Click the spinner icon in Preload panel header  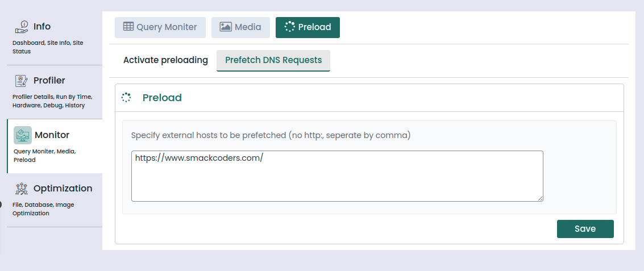tap(126, 98)
